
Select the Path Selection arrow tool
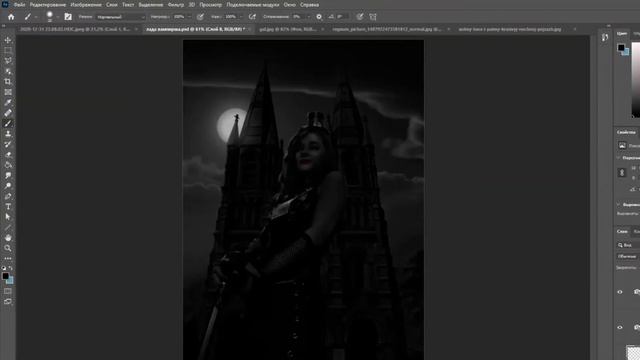coord(8,217)
